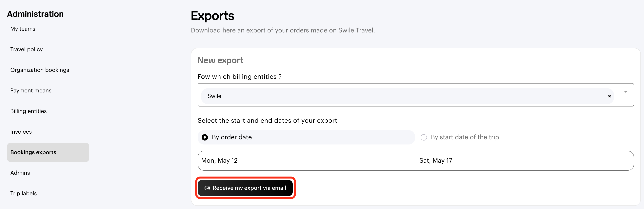Viewport: 644px width, 209px height.
Task: Expand the billing entities dropdown arrow
Action: (626, 92)
